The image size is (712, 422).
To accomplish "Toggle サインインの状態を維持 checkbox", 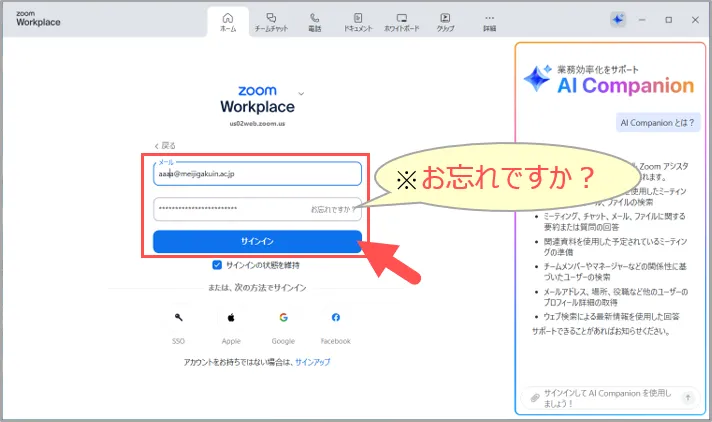I will [217, 265].
